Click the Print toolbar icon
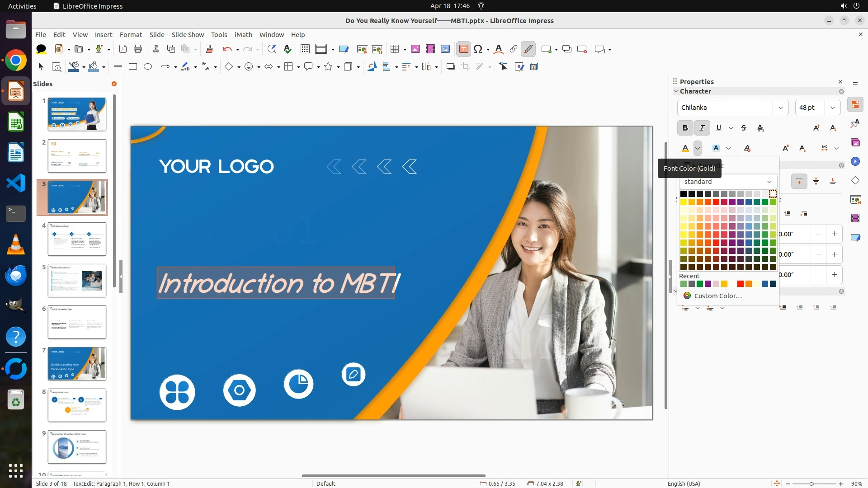Screen dimensions: 868x488 [138, 49]
